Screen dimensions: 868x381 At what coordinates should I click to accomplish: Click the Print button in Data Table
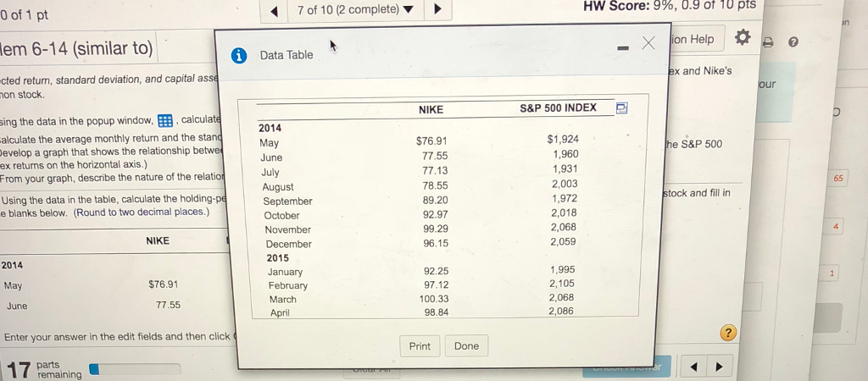click(420, 346)
